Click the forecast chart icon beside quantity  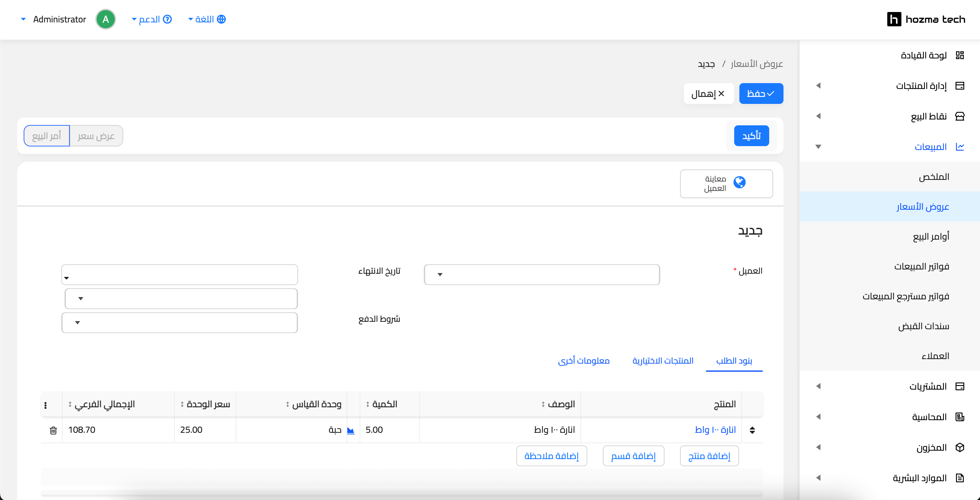pos(351,430)
